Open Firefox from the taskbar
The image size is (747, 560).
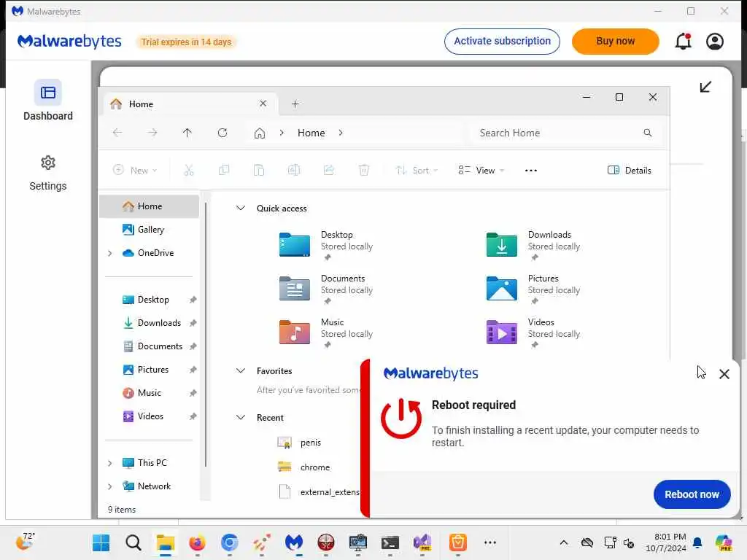197,542
